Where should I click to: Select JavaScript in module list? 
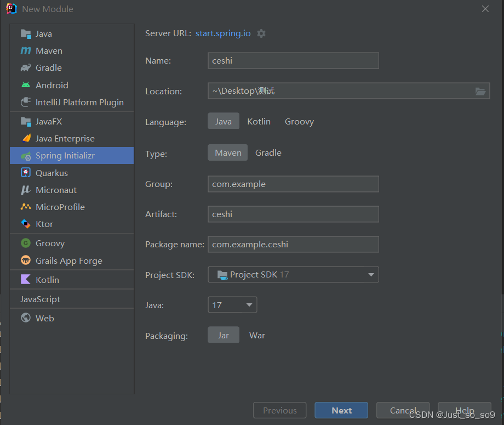(72, 299)
